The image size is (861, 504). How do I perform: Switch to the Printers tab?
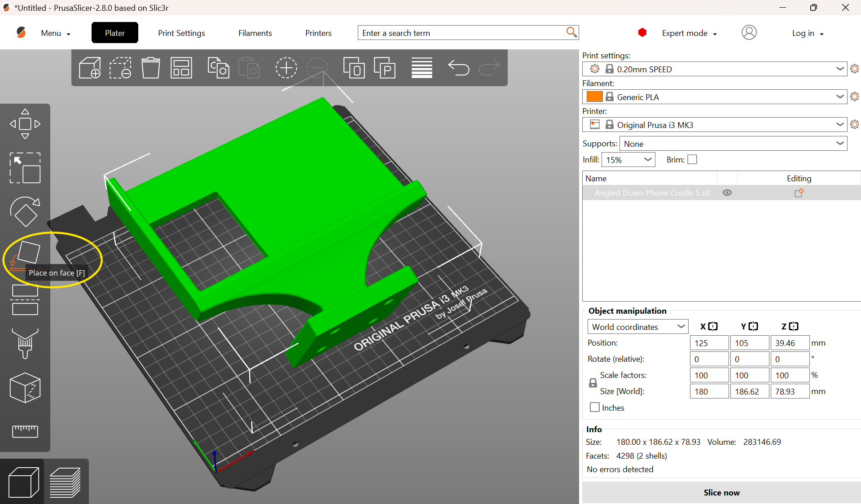click(318, 33)
